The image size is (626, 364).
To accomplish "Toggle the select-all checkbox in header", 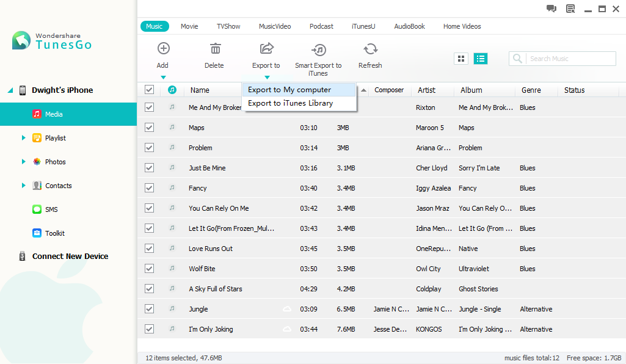I will [x=149, y=90].
